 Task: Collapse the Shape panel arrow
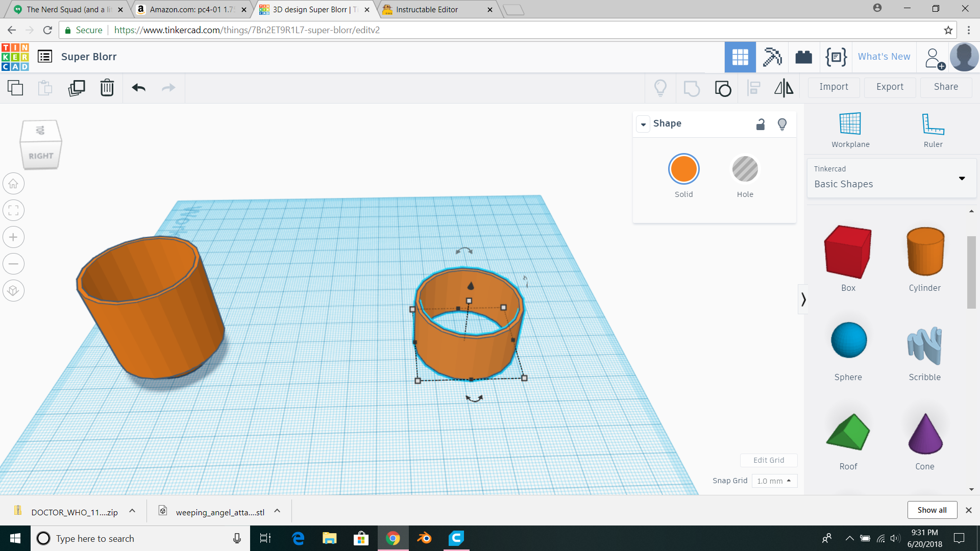(x=643, y=124)
